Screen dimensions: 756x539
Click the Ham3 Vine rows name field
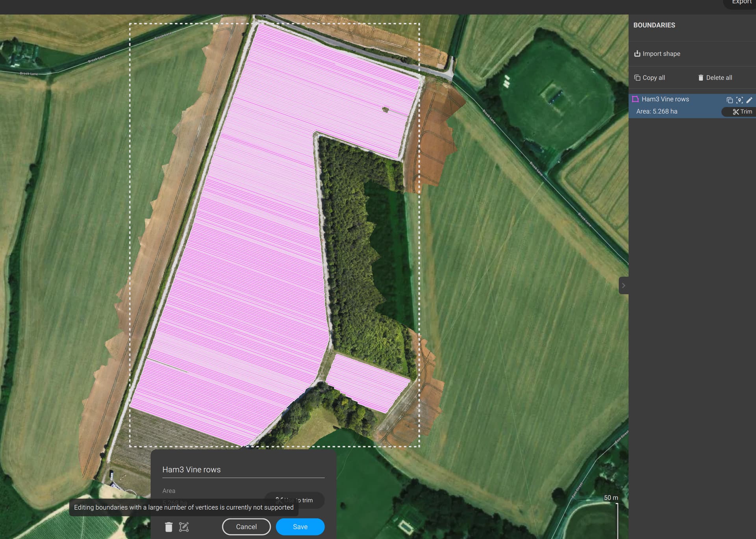click(x=243, y=470)
